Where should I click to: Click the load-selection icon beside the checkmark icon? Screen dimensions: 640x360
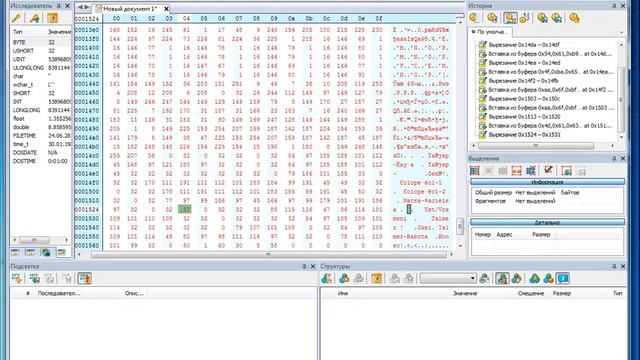point(567,171)
